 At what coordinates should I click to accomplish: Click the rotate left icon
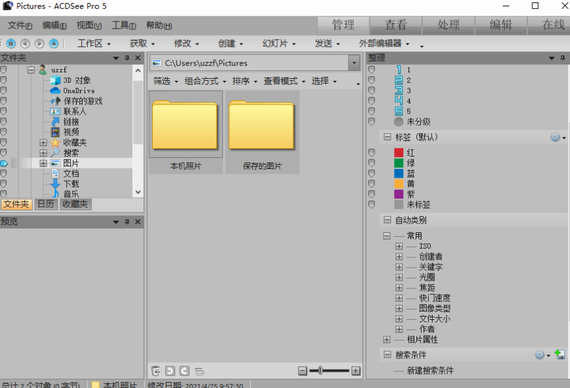tap(170, 371)
